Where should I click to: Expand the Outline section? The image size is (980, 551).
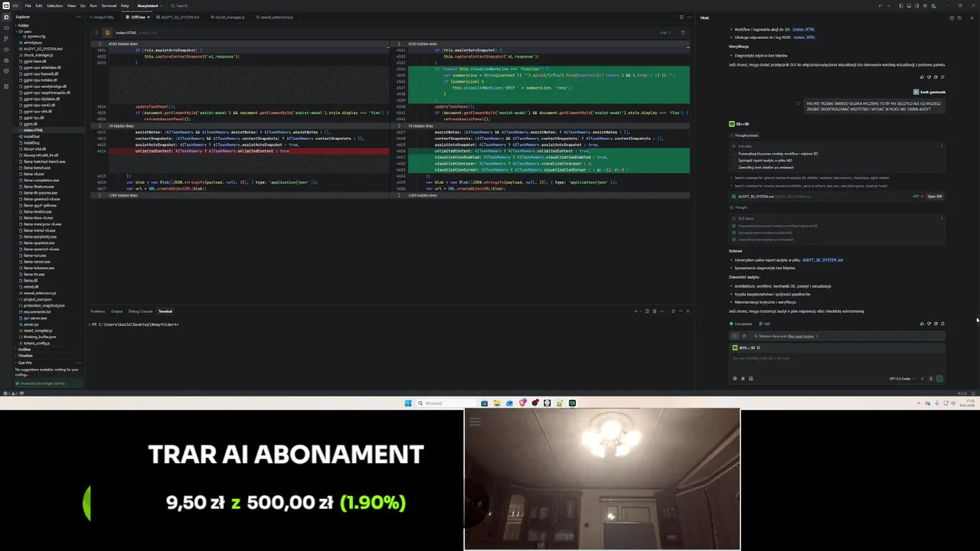click(24, 350)
